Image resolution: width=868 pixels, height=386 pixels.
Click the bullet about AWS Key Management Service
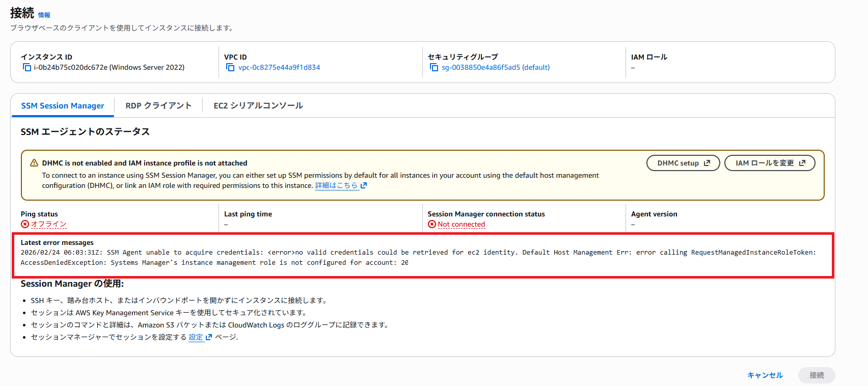[169, 313]
